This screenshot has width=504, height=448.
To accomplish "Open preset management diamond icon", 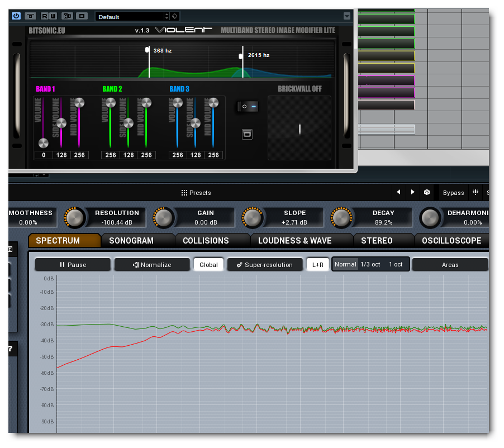I will click(174, 16).
